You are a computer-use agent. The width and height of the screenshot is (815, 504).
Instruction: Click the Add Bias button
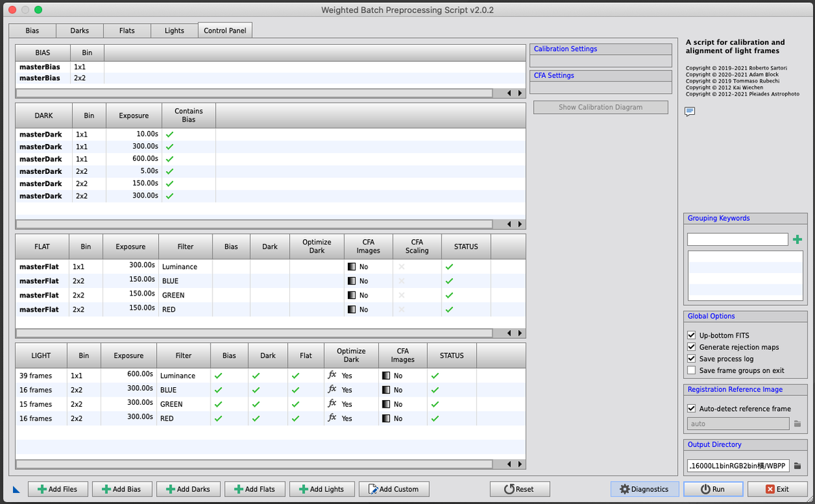click(x=122, y=489)
